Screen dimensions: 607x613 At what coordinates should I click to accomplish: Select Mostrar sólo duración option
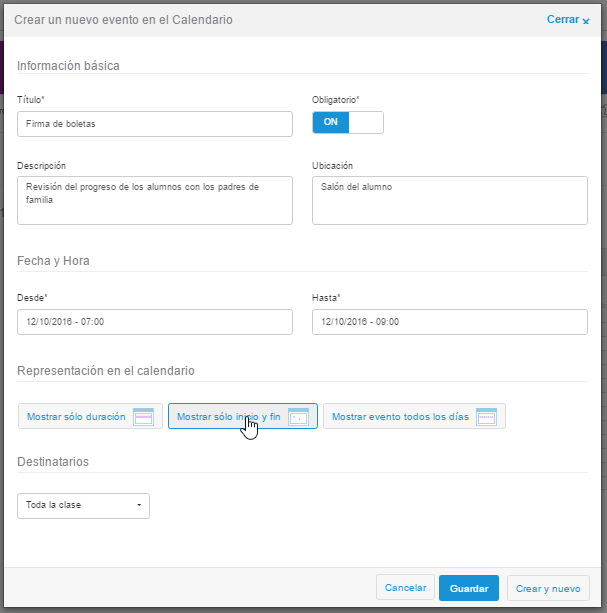(76, 417)
